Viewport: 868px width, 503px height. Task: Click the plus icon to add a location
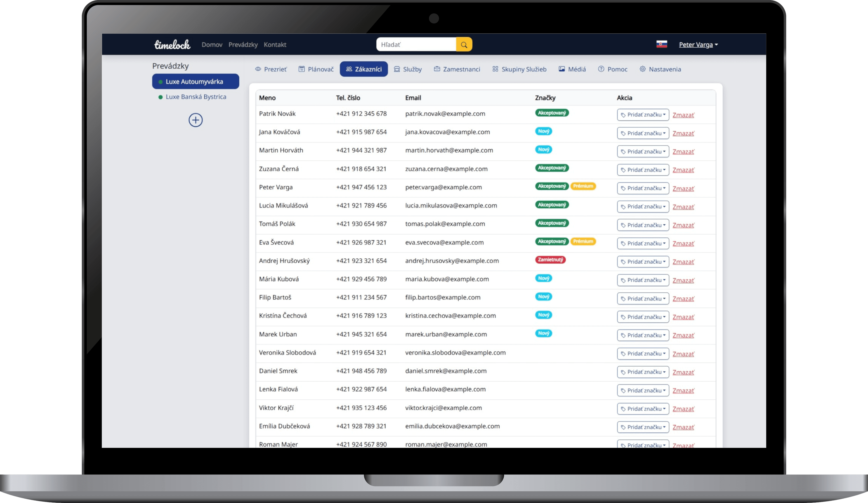(x=195, y=120)
